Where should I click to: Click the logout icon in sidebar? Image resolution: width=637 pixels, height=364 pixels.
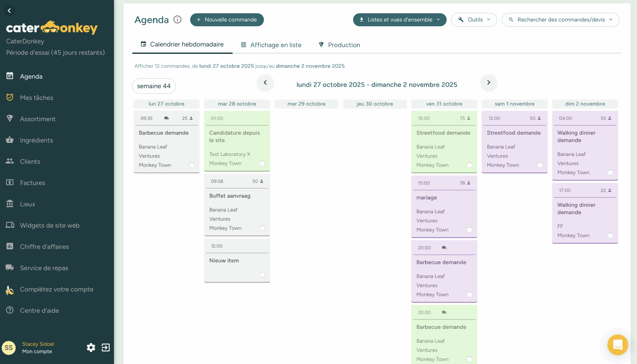pos(106,348)
